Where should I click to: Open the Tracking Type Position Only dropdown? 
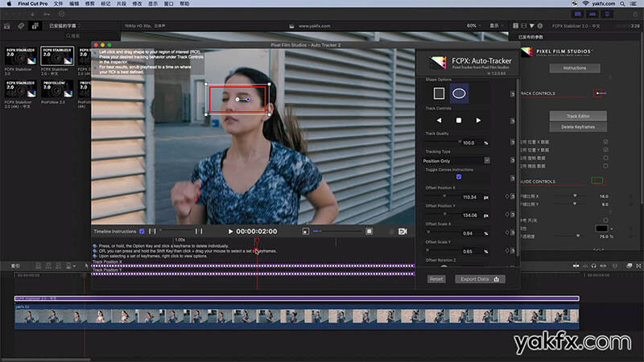click(x=456, y=161)
